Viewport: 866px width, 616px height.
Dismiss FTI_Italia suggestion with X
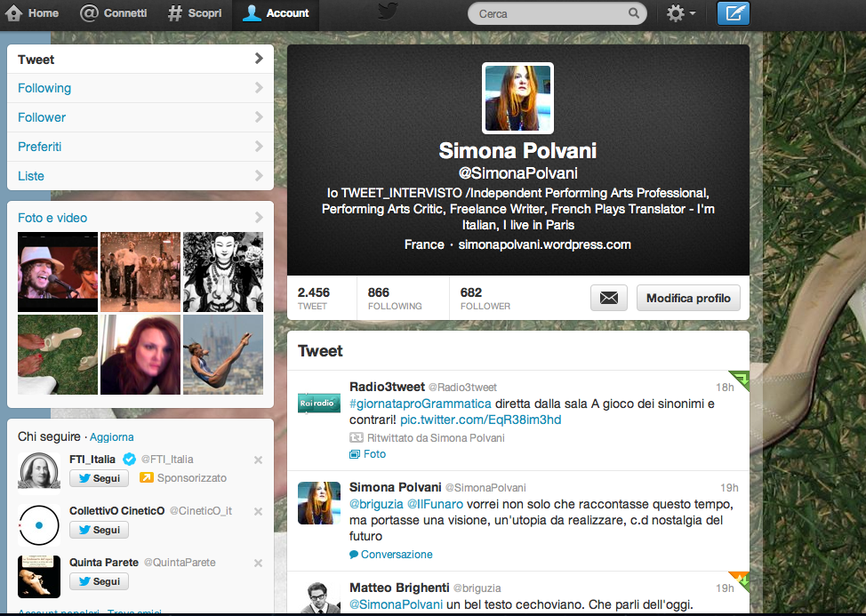258,460
